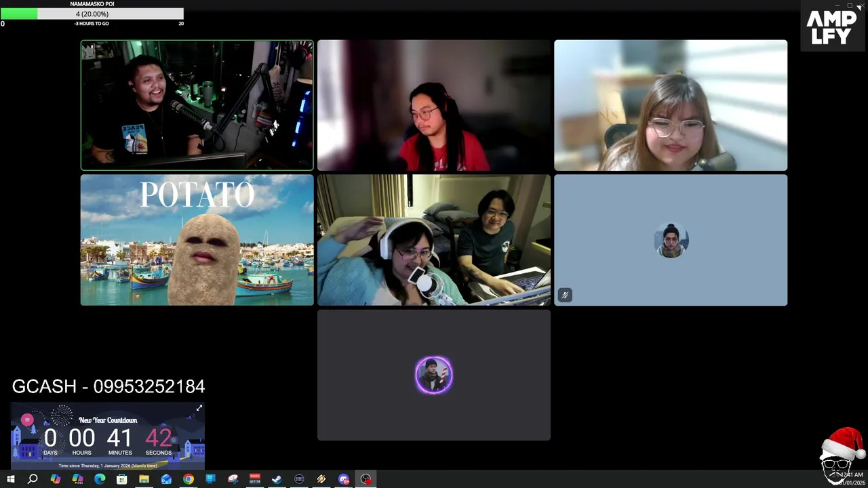The width and height of the screenshot is (868, 488).
Task: Select the two-person headset video tile
Action: coord(434,240)
